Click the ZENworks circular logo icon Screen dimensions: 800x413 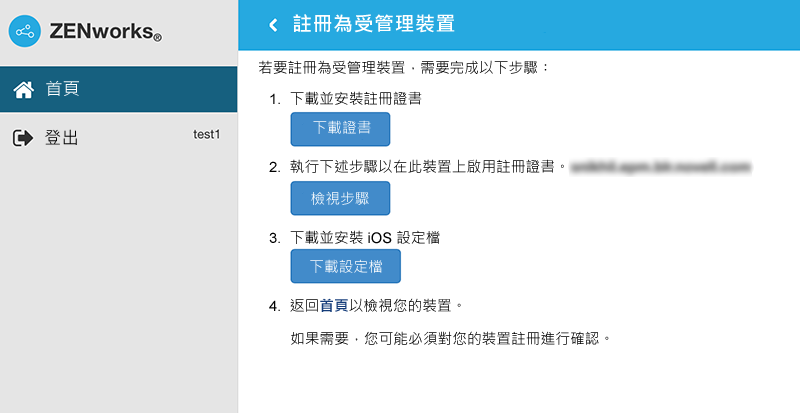pyautogui.click(x=25, y=32)
